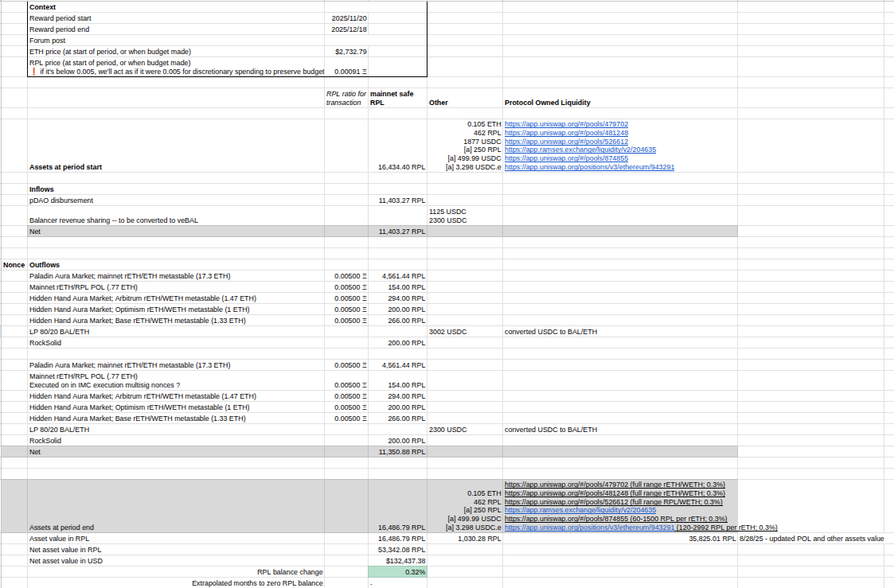Select the ETH price cell showing $2,732.79
The width and height of the screenshot is (894, 588).
pyautogui.click(x=351, y=51)
